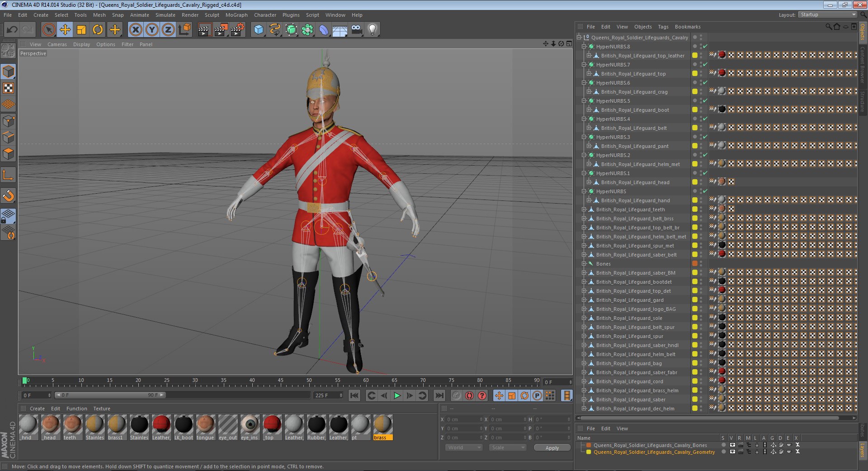Activate the Rotate tool

click(98, 30)
